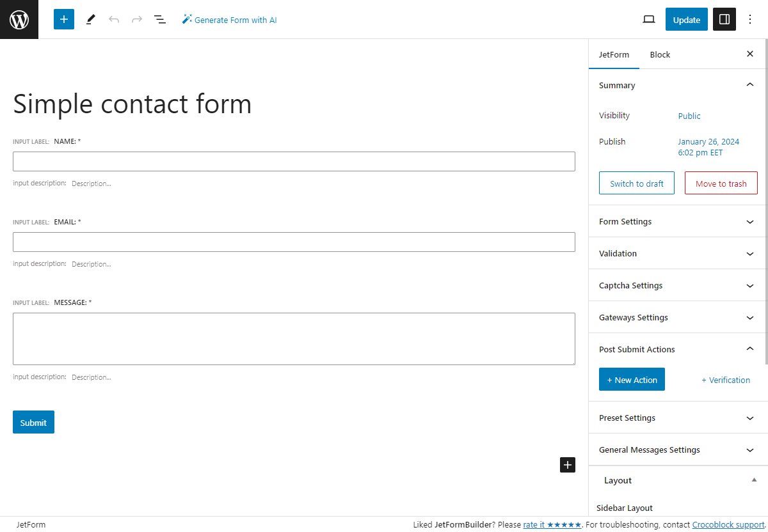The image size is (768, 532).
Task: Collapse the Summary section
Action: (x=749, y=84)
